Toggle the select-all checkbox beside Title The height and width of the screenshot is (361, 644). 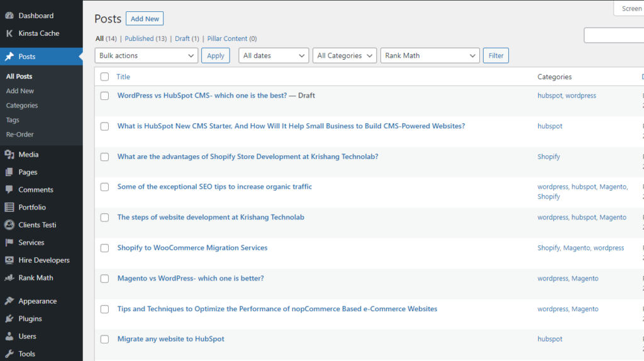click(105, 77)
